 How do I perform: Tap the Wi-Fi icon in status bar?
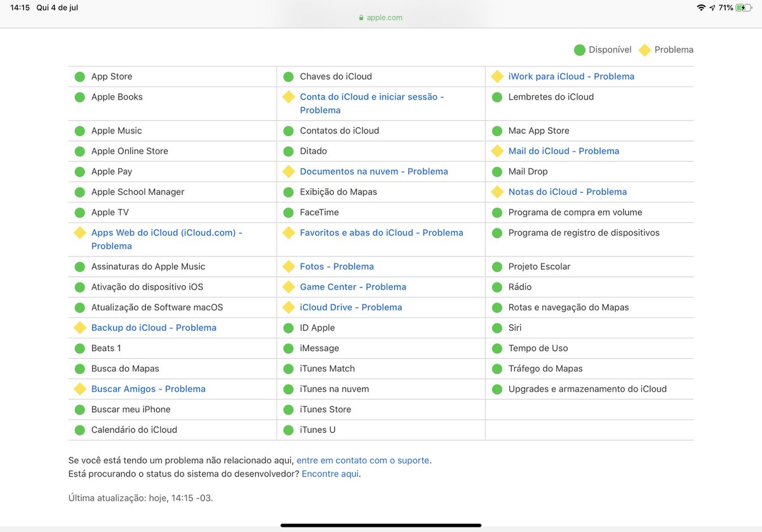point(701,8)
